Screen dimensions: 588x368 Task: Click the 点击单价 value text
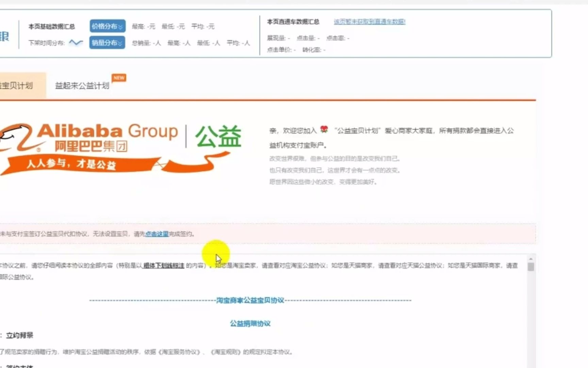[x=281, y=50]
